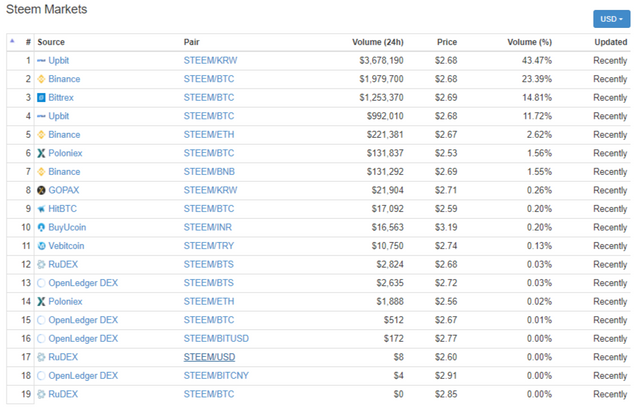The image size is (640, 409).
Task: Select the 14.81% volume share cell
Action: click(536, 98)
